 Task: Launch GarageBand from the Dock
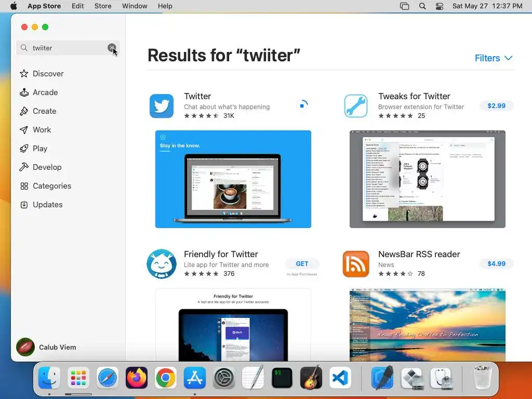[311, 378]
